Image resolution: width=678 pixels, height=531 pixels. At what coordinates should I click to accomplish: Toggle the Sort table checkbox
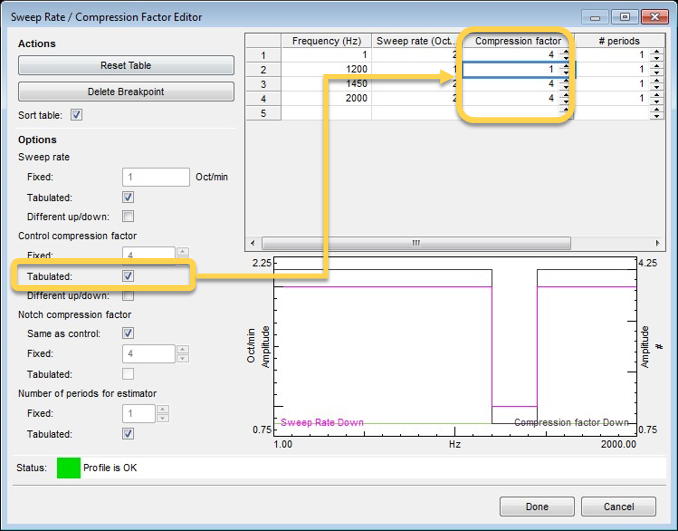(x=77, y=115)
